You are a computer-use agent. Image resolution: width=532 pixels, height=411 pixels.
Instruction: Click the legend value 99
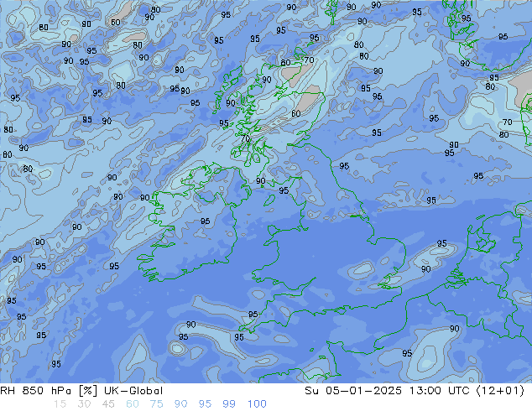229,404
